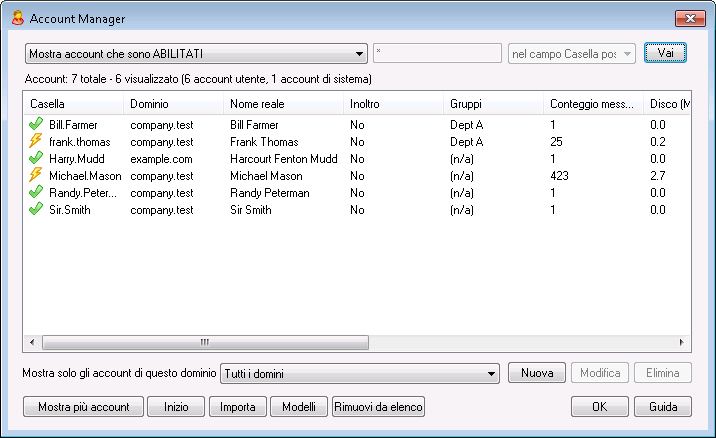Click 'Sir Smith' real name cell

pyautogui.click(x=251, y=210)
